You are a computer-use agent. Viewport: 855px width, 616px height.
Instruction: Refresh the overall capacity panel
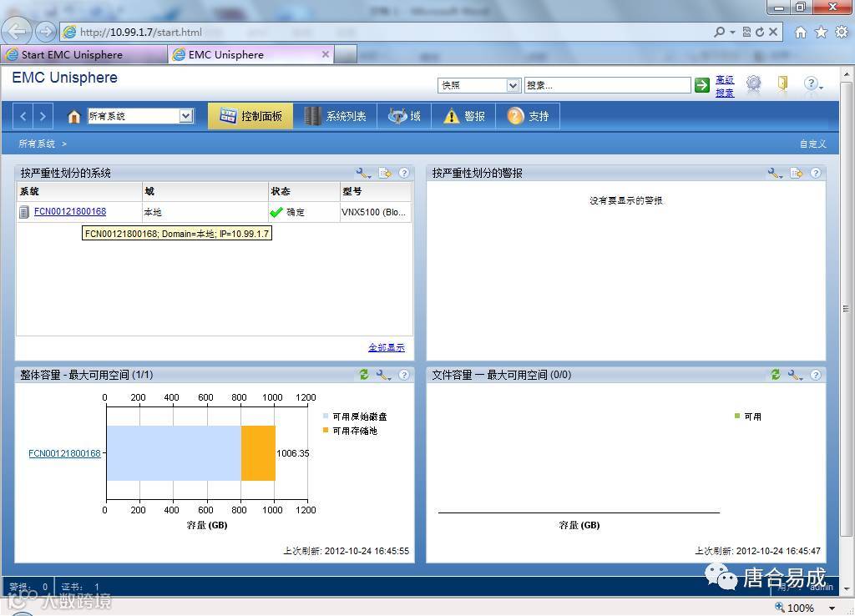pos(364,375)
